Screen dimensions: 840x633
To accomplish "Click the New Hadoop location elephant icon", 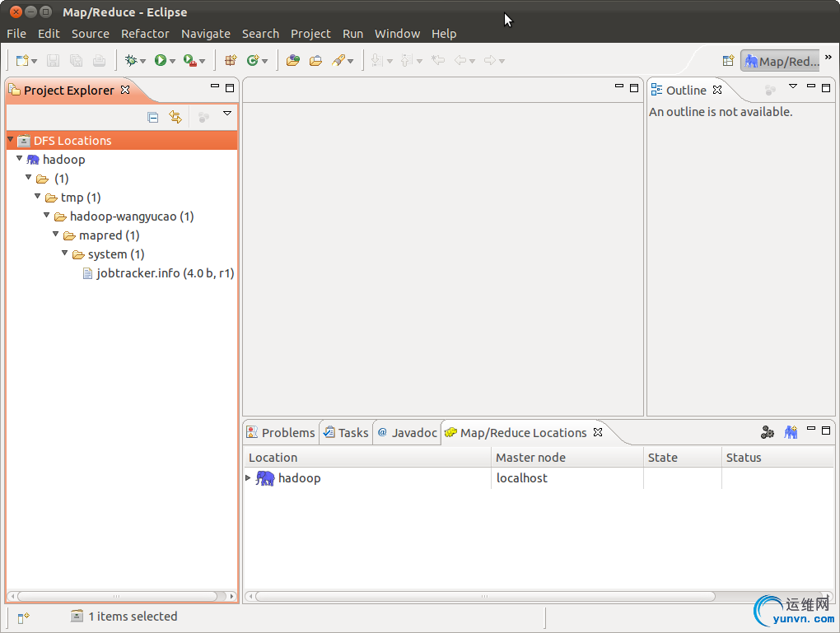I will [791, 432].
